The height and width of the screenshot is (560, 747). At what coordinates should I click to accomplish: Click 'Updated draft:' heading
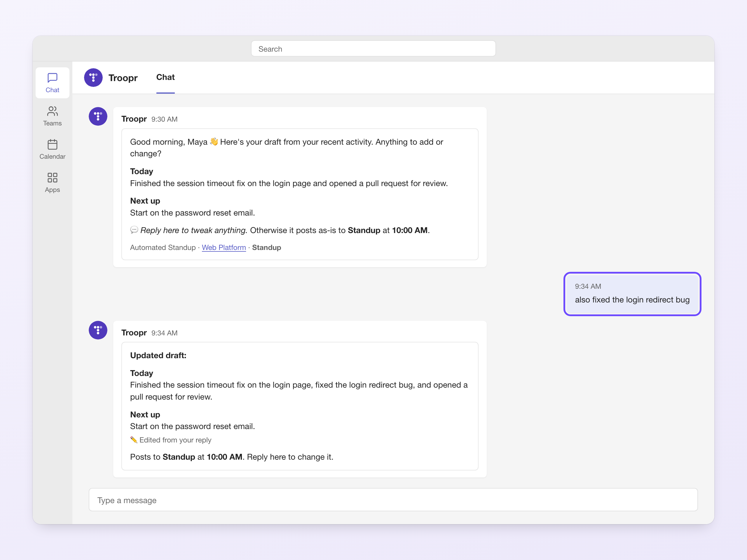tap(158, 356)
